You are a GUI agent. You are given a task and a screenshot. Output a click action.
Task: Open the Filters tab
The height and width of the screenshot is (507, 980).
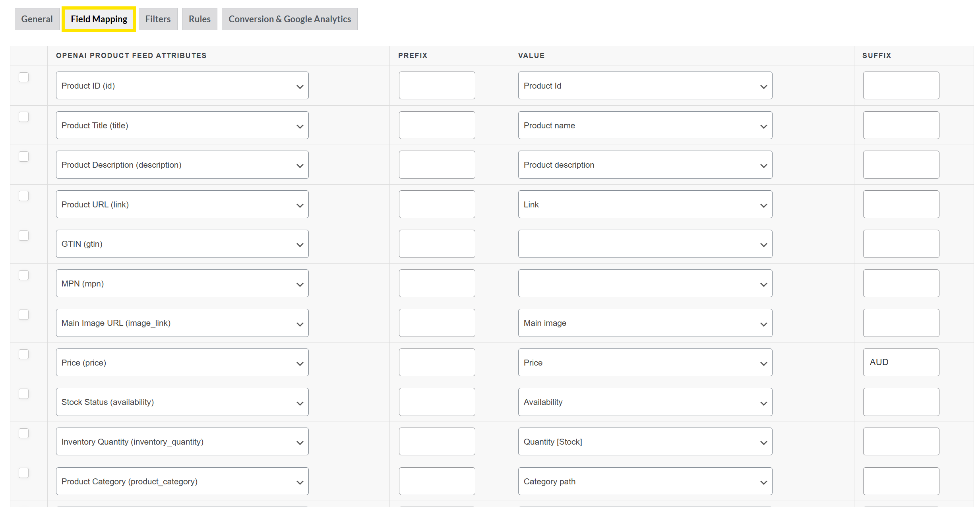click(x=158, y=19)
